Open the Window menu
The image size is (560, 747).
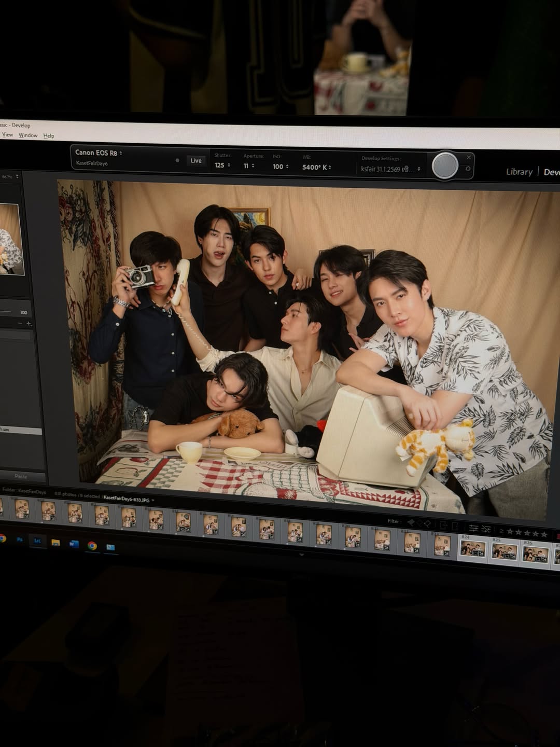28,135
